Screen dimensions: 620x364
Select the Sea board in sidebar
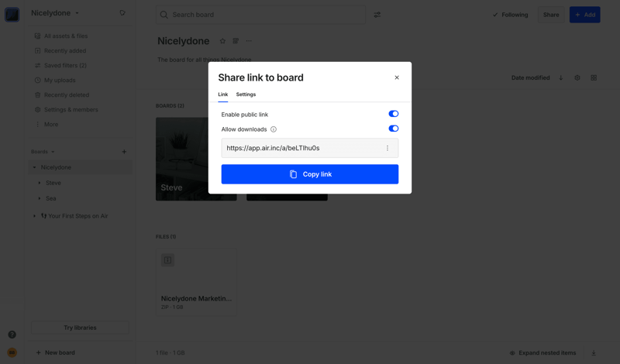(x=50, y=198)
